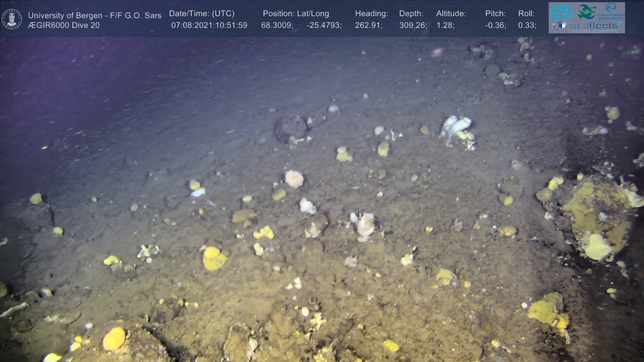Screen dimensions: 644x362
Task: Click the longitude value -25.4793
Action: 324,25
